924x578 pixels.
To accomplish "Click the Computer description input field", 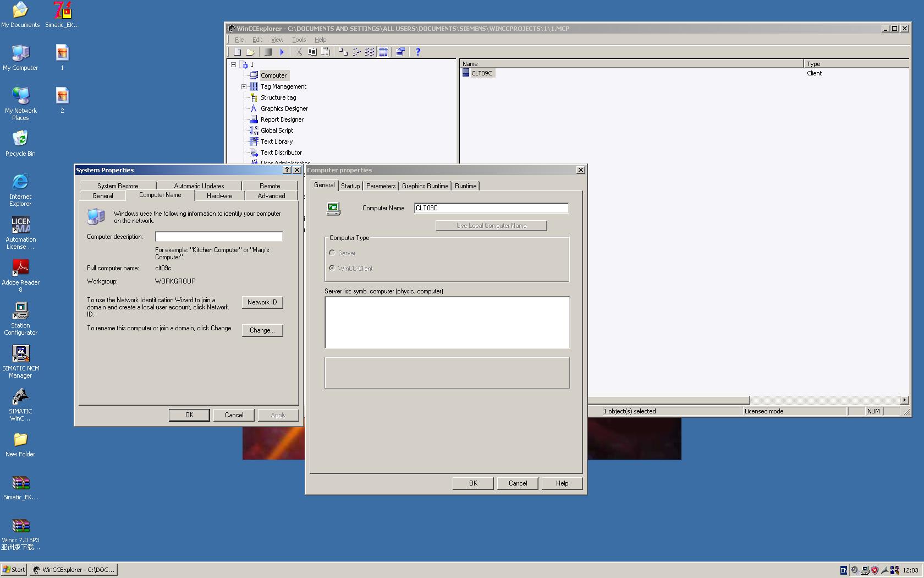I will [x=219, y=237].
